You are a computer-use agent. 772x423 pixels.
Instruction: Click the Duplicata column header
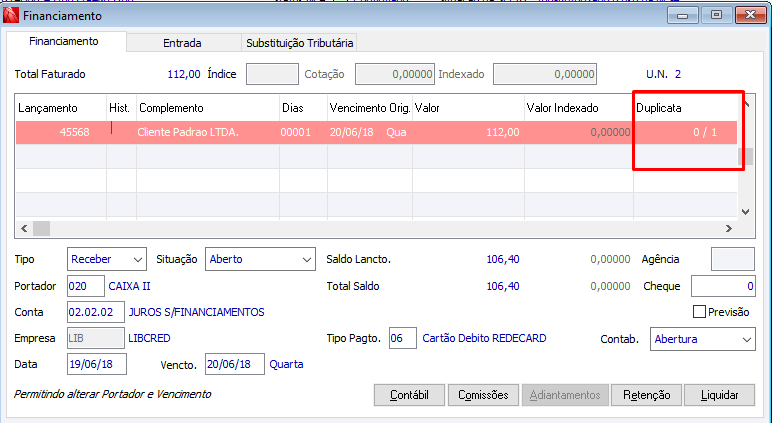click(685, 108)
